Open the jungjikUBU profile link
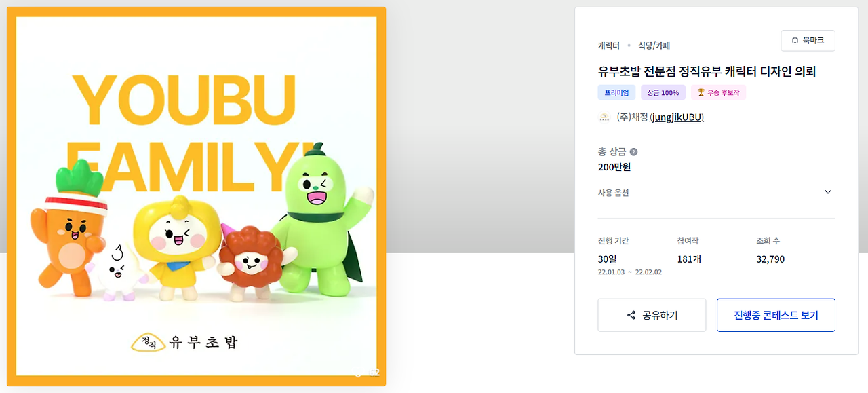868x393 pixels. point(677,117)
